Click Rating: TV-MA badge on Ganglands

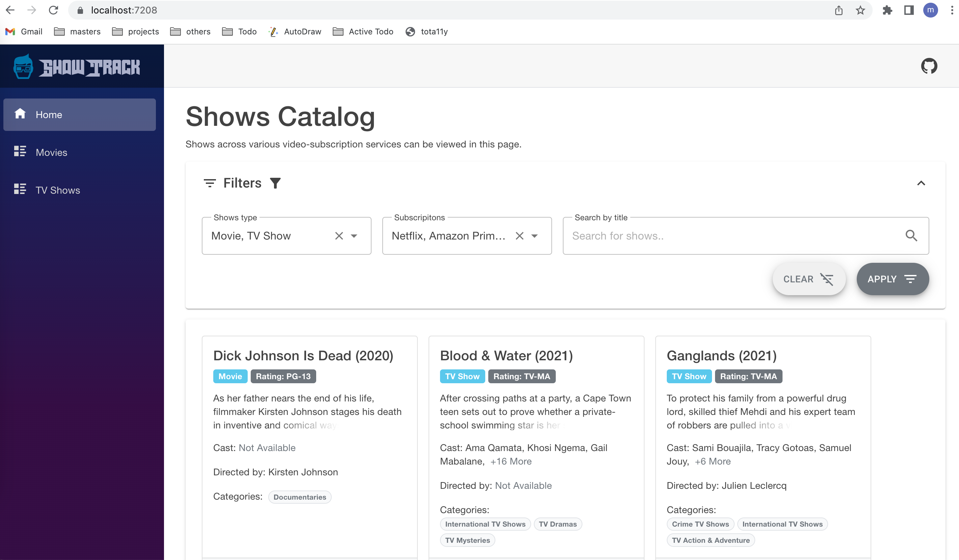point(748,376)
